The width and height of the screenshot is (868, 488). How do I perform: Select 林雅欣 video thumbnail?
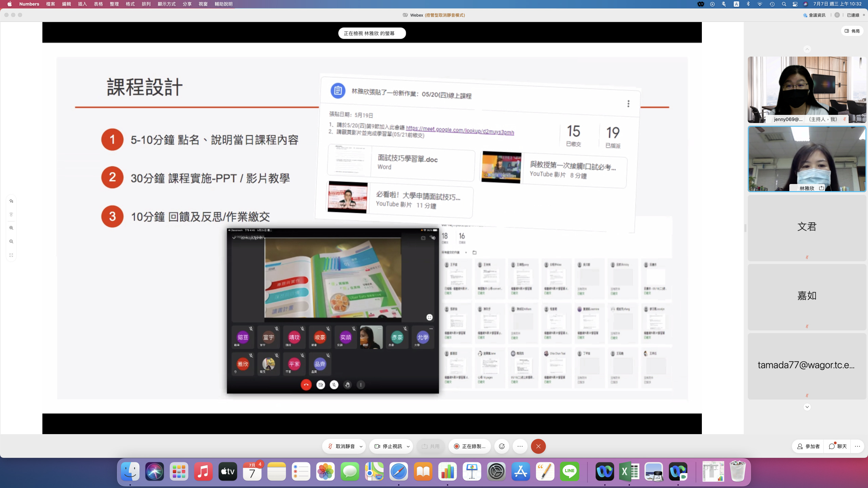(807, 159)
